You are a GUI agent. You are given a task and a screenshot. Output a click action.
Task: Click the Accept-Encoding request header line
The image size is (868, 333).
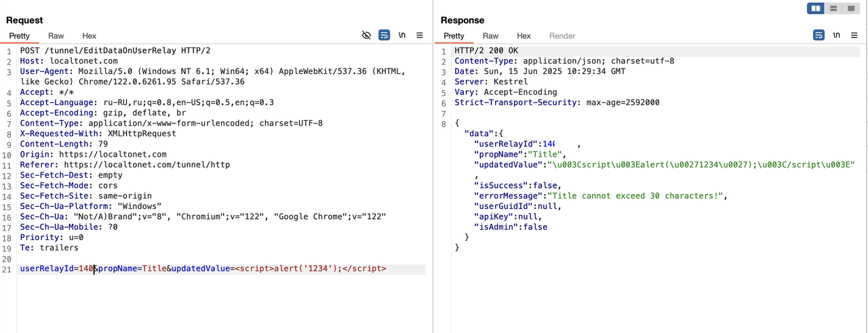[102, 113]
